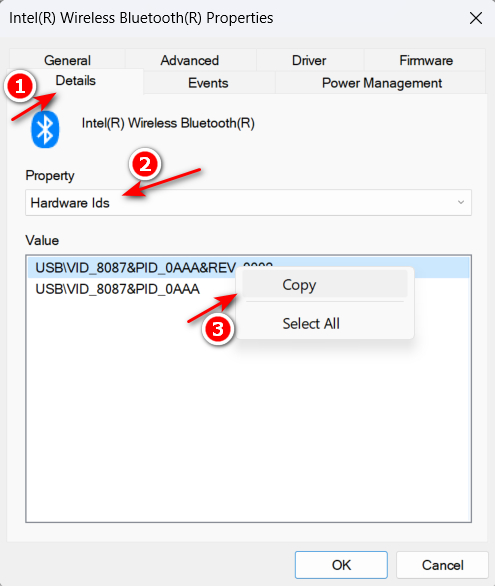Select the USB\VID_8087&PID_0AAA&REV value row

pyautogui.click(x=248, y=268)
